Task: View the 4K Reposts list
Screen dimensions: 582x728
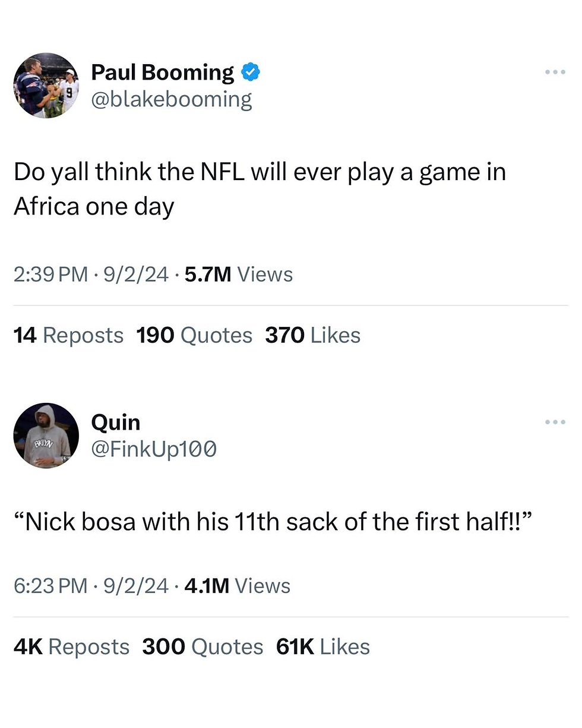Action: [71, 647]
